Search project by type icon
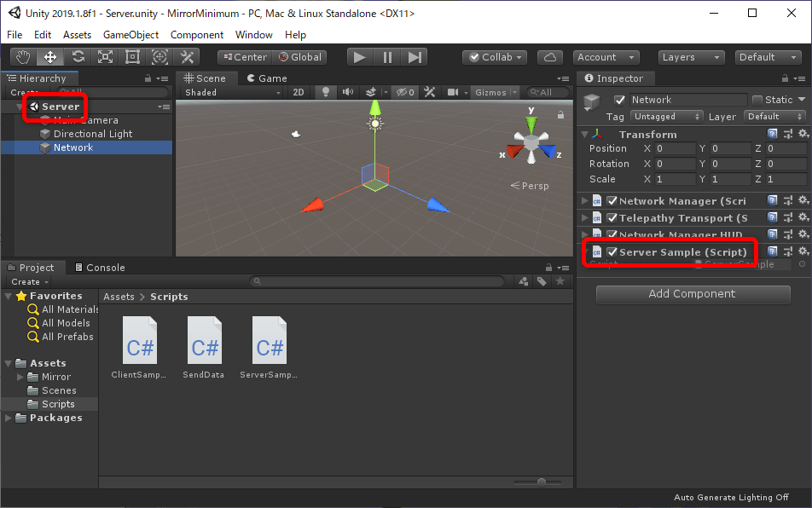The image size is (812, 508). pos(524,281)
